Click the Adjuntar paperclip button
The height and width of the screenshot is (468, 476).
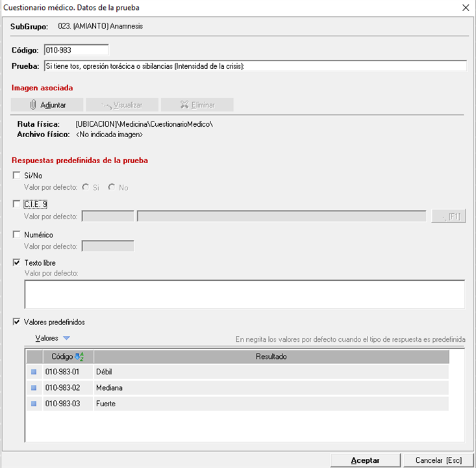47,105
